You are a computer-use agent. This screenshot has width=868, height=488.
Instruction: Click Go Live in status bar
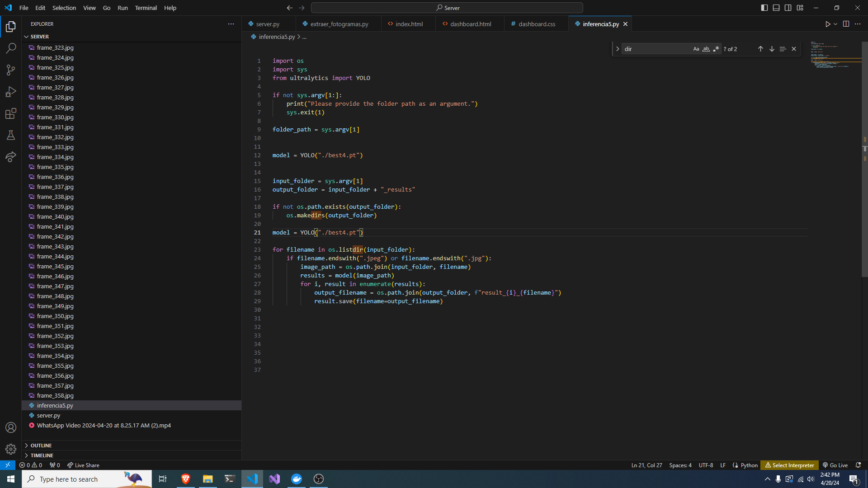[835, 465]
